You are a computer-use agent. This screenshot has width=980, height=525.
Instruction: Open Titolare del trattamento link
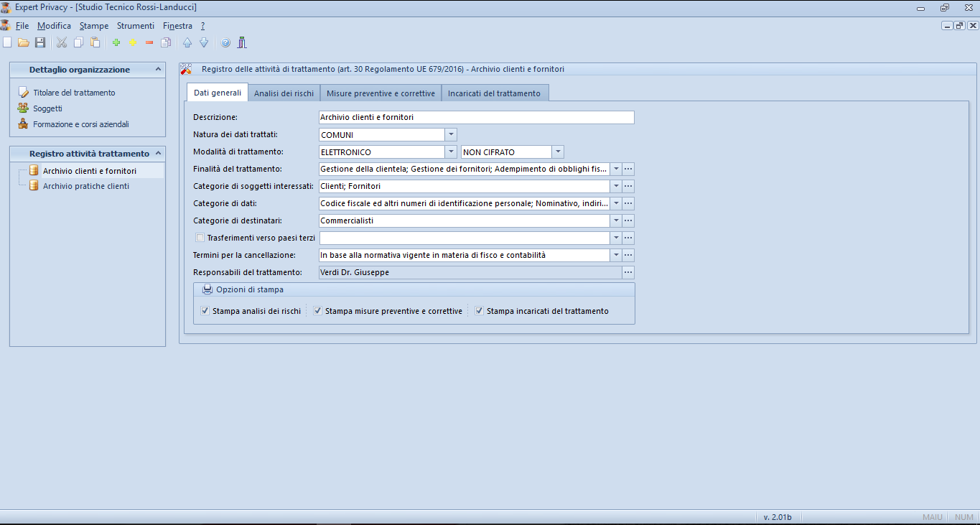(x=74, y=93)
